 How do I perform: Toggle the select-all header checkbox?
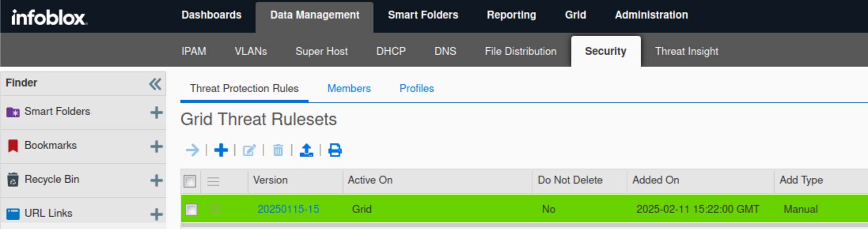190,181
